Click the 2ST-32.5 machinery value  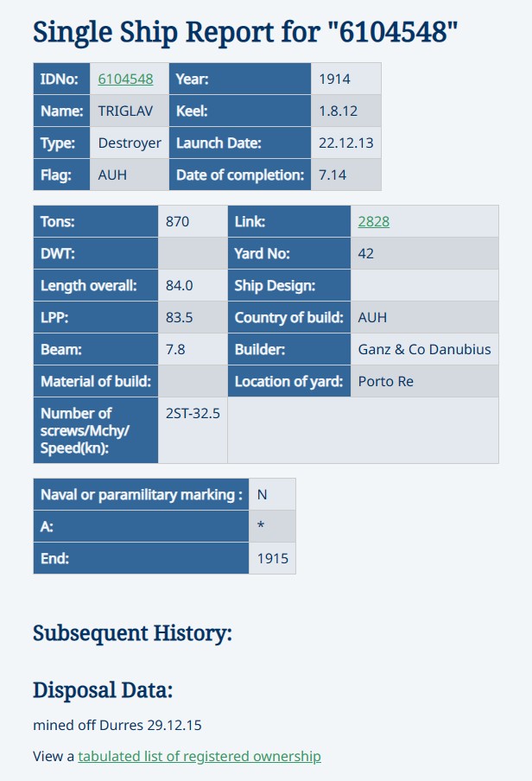193,430
